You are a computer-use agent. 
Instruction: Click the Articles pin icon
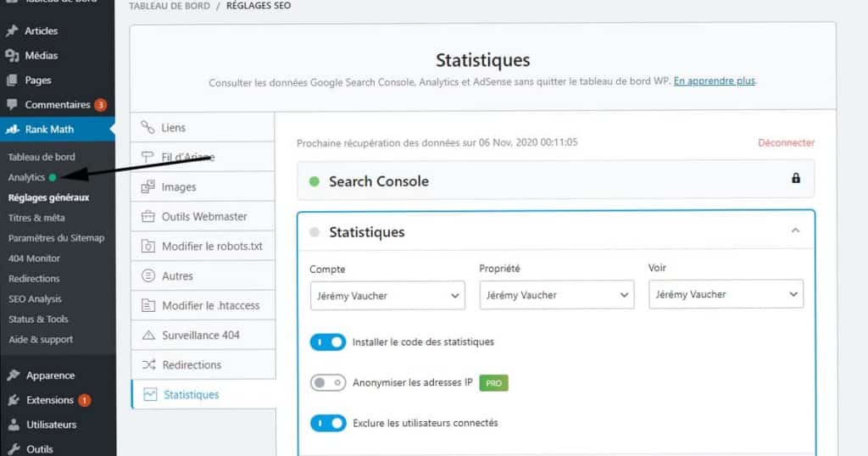pos(12,31)
